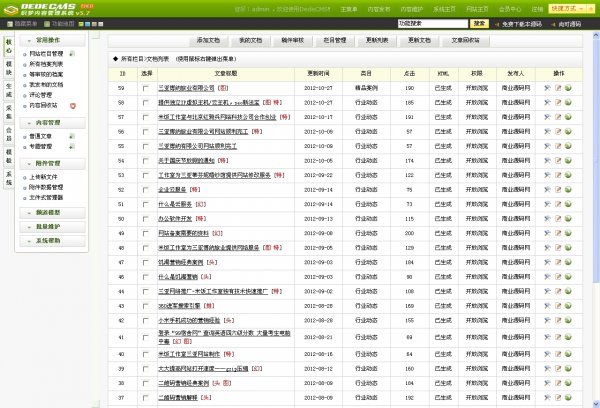Click the page scrollbar down arrow
The height and width of the screenshot is (408, 600).
[596, 404]
